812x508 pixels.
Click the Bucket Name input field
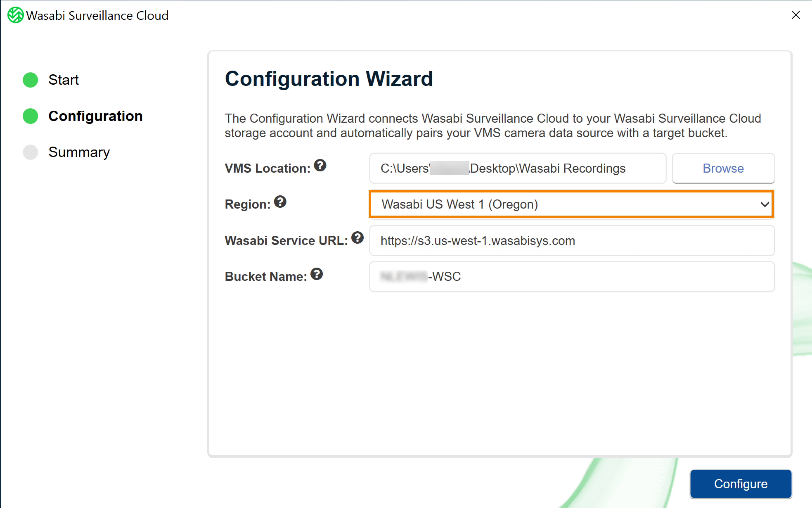[x=572, y=277]
